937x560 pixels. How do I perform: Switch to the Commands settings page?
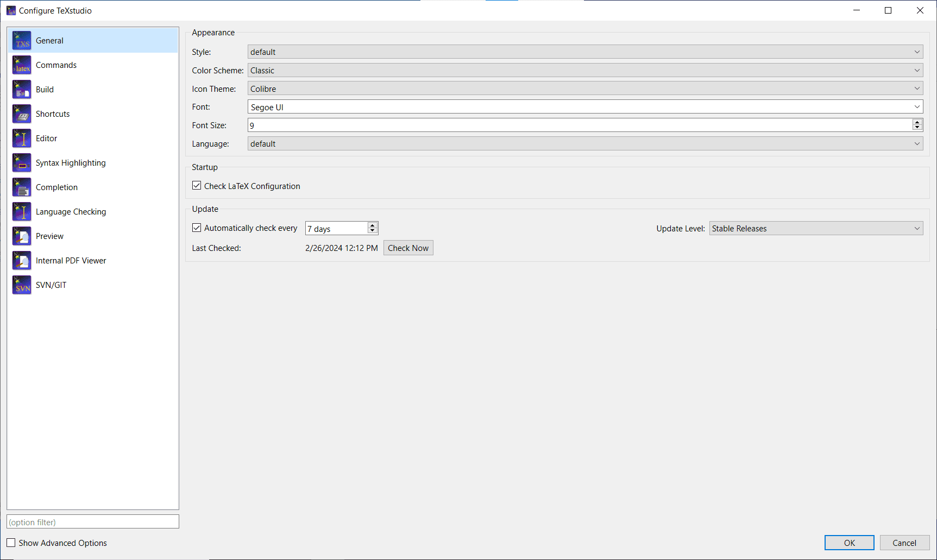(x=93, y=65)
